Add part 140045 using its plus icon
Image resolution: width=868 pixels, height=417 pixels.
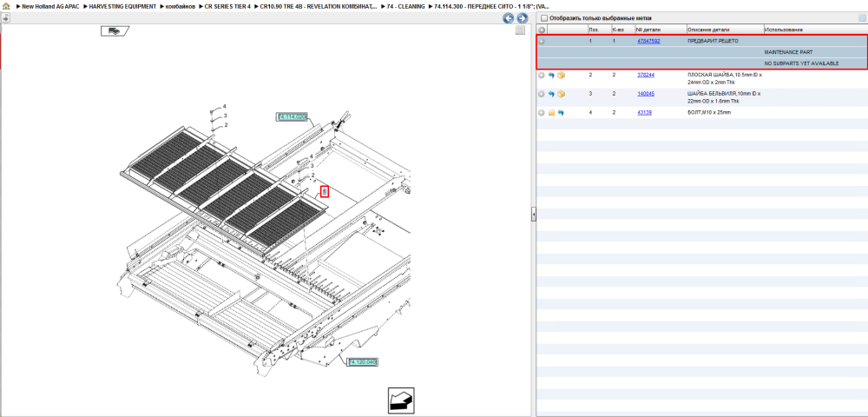pos(542,94)
